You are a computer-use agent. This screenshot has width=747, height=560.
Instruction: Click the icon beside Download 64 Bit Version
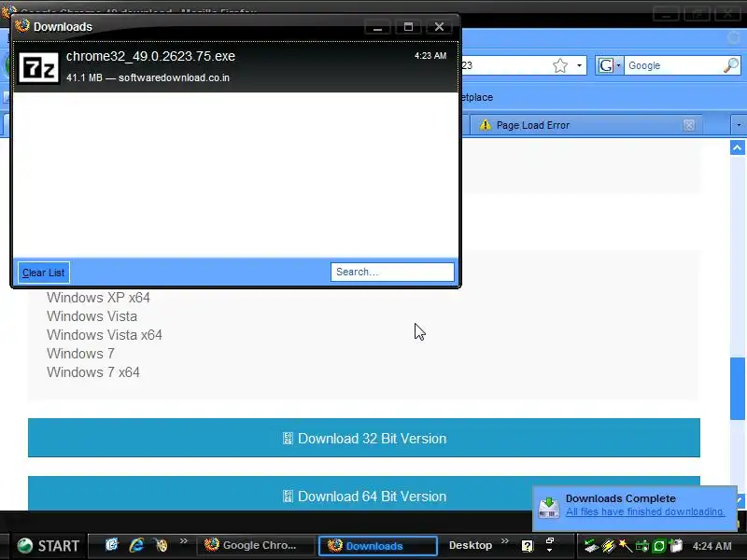coord(288,497)
